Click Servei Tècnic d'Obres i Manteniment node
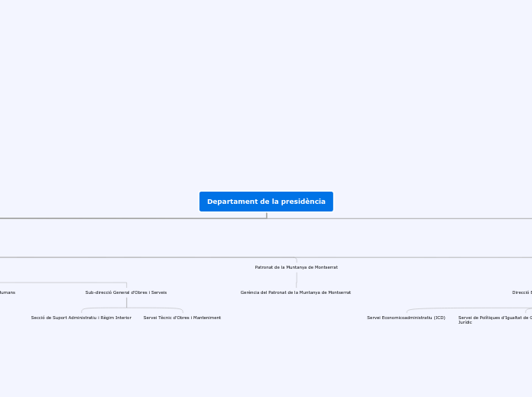The image size is (532, 397). [182, 318]
